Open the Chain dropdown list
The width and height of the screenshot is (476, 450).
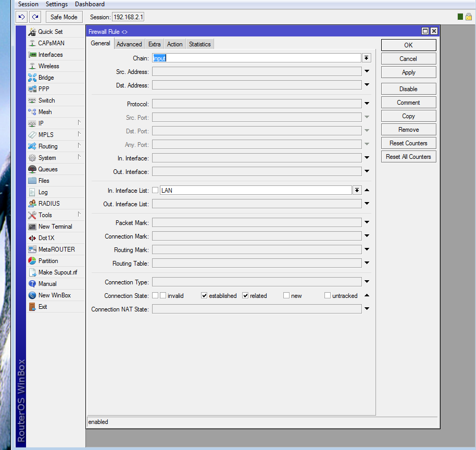point(367,58)
